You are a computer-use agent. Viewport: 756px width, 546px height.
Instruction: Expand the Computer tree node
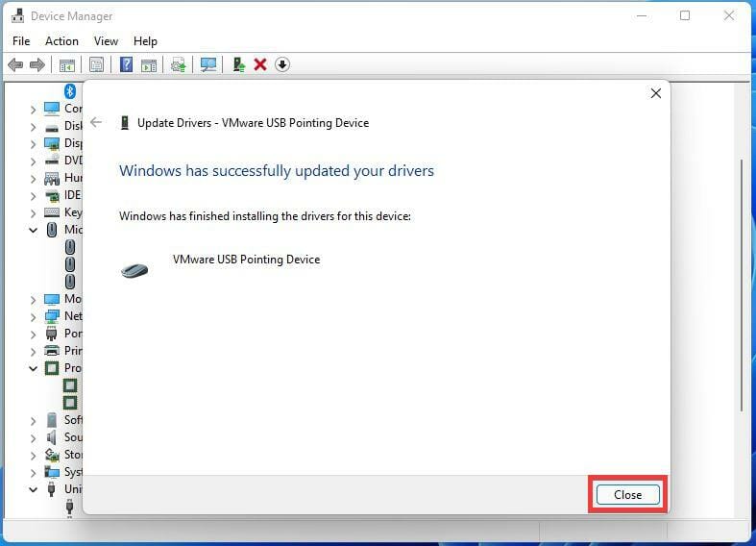(x=33, y=110)
